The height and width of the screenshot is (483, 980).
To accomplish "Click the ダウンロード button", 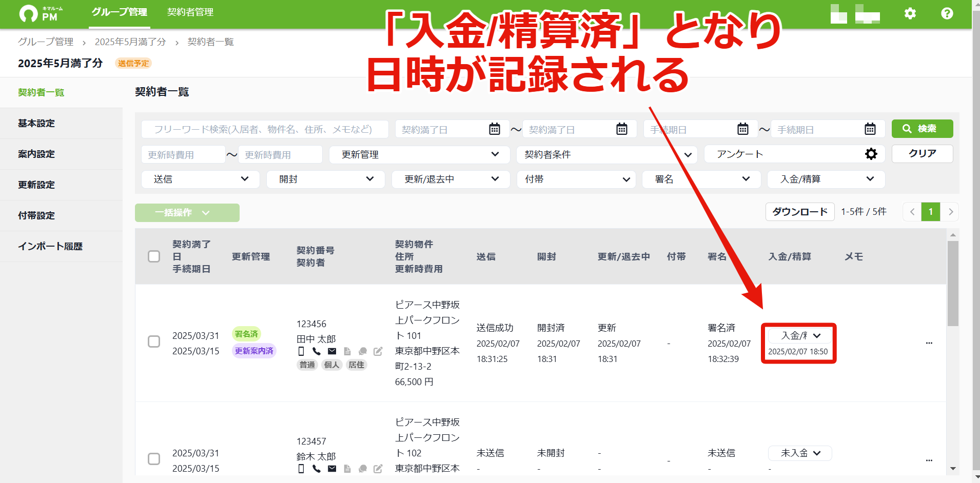I will click(x=800, y=212).
